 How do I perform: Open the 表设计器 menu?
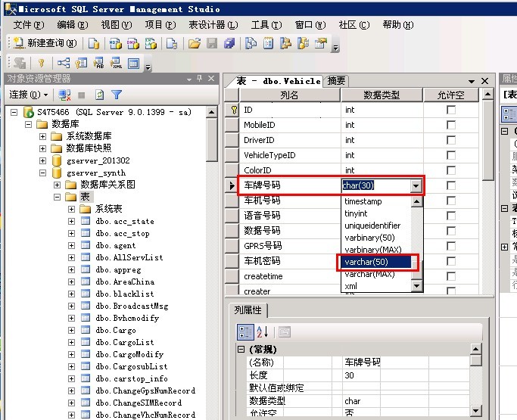click(207, 24)
